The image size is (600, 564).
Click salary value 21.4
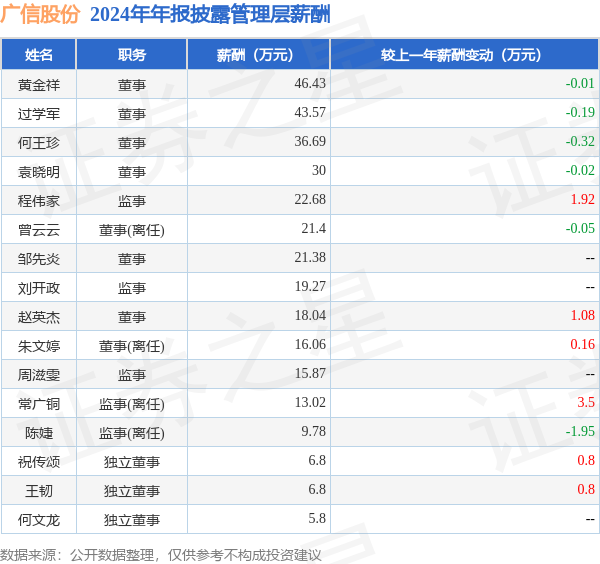point(313,229)
